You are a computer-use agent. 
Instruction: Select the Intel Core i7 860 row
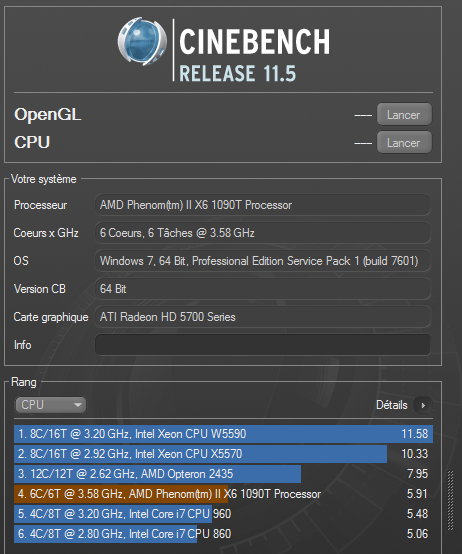[x=223, y=534]
